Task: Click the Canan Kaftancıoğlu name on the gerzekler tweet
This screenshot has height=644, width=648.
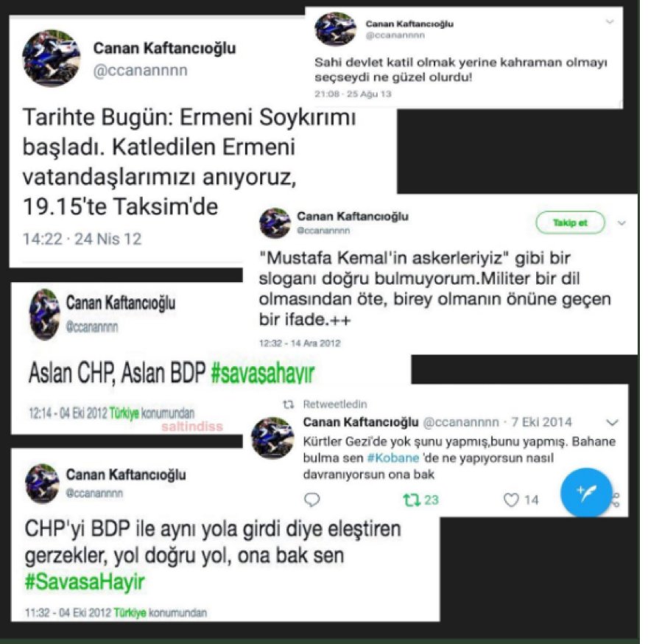Action: (126, 475)
